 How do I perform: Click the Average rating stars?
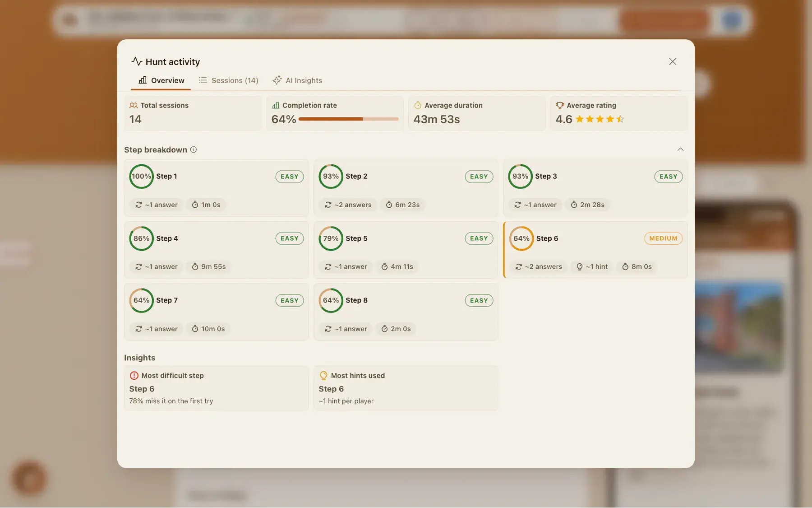(600, 119)
